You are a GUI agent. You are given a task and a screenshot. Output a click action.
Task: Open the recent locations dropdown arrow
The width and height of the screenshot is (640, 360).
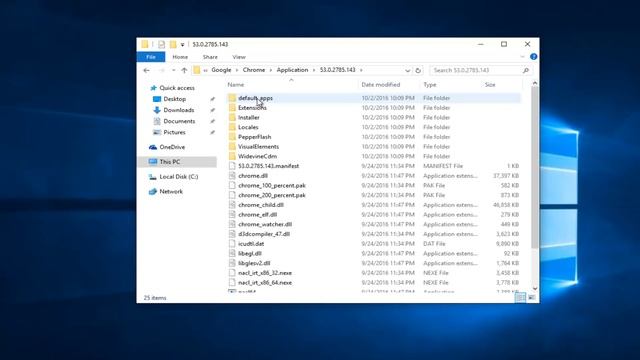(x=173, y=70)
